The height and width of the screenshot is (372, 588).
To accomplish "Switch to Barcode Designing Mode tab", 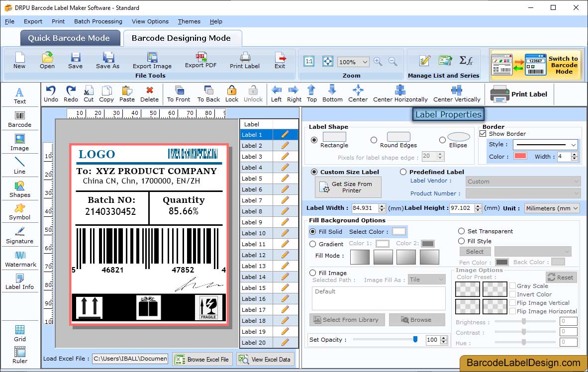I will click(182, 38).
